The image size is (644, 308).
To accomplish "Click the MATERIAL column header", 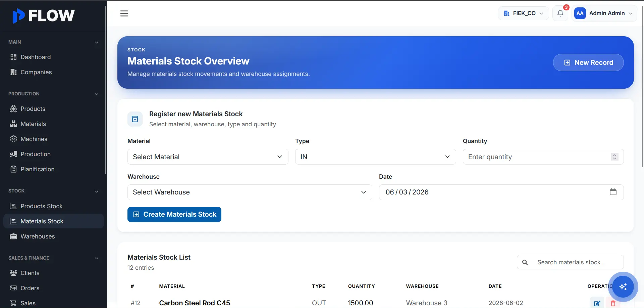I will tap(172, 286).
